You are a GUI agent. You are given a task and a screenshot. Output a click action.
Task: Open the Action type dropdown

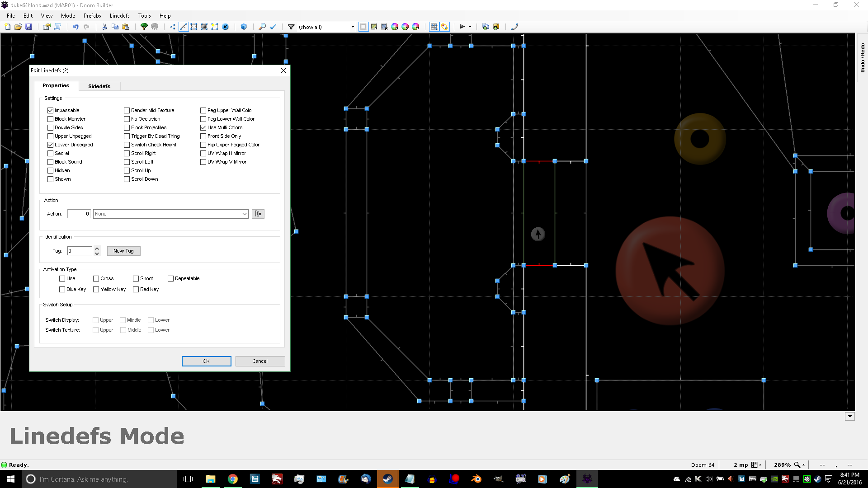pos(244,214)
